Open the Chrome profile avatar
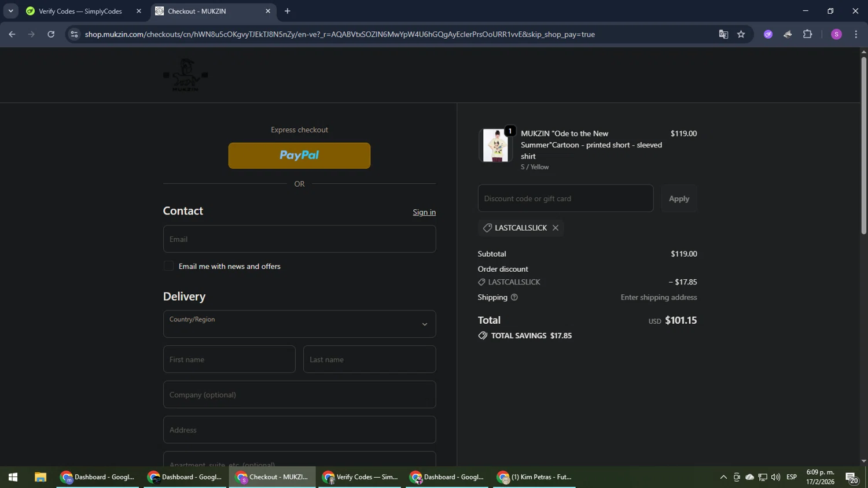 (836, 34)
